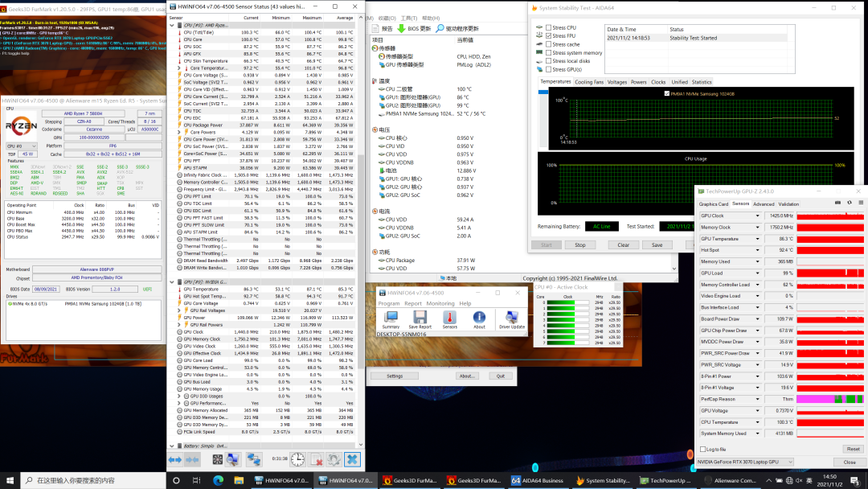Screen dimensions: 868x489
Task: Click Reset button in GPU-Z
Action: (853, 449)
